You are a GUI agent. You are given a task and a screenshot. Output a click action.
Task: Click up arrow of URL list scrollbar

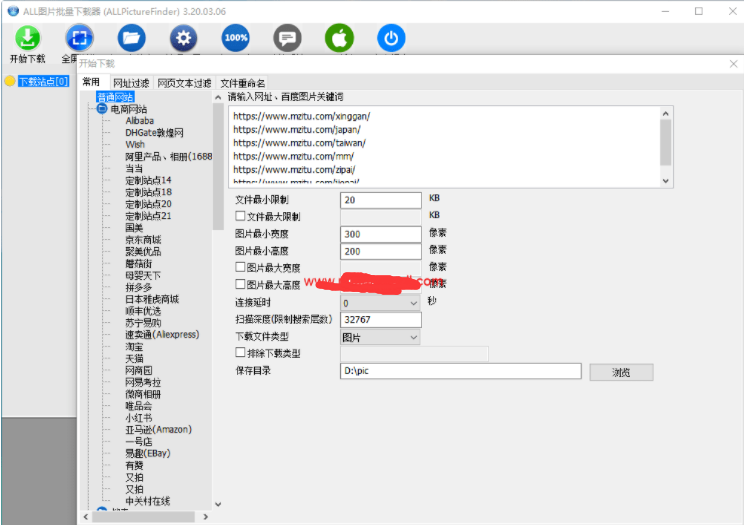pyautogui.click(x=666, y=113)
